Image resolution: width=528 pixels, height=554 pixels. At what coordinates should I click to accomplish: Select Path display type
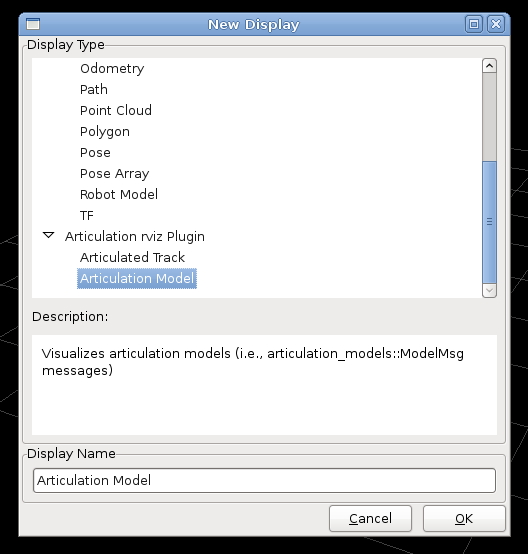tap(94, 89)
